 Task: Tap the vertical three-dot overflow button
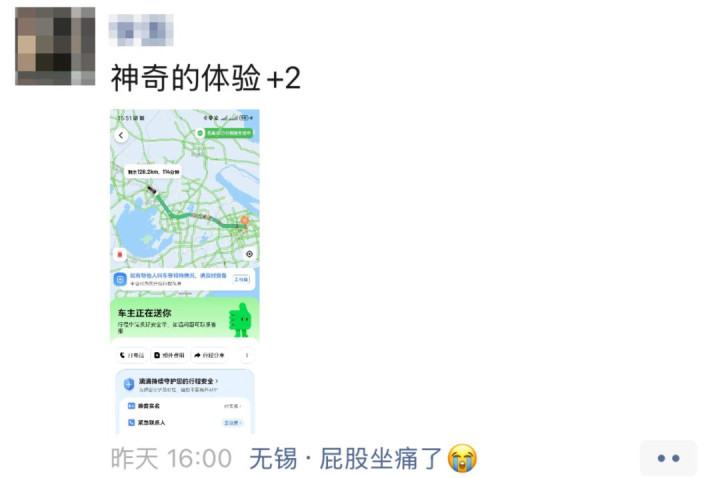pos(247,355)
